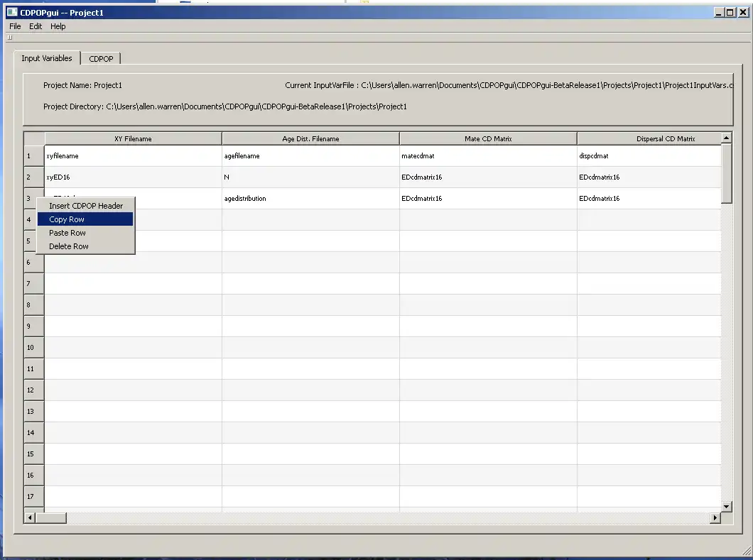Click the horizontal scrollbar right arrow
The height and width of the screenshot is (560, 753).
pyautogui.click(x=715, y=518)
